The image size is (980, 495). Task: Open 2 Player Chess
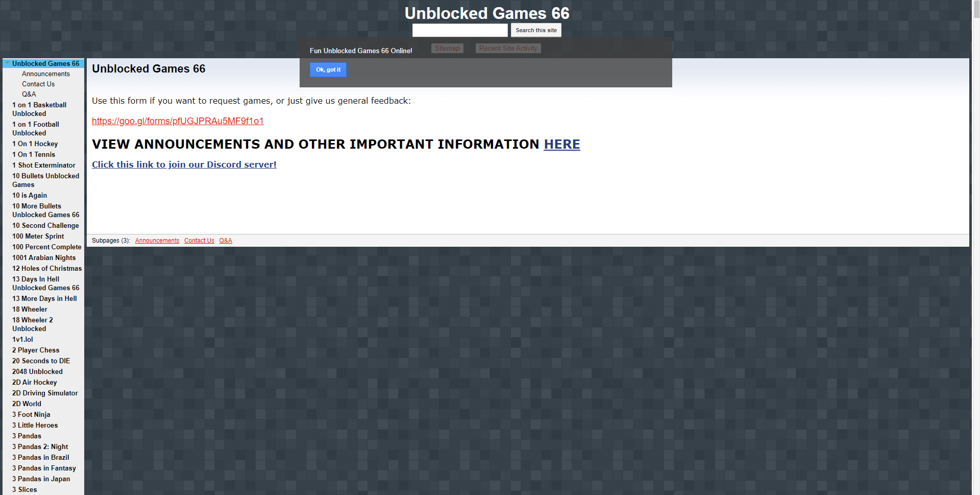tap(36, 350)
